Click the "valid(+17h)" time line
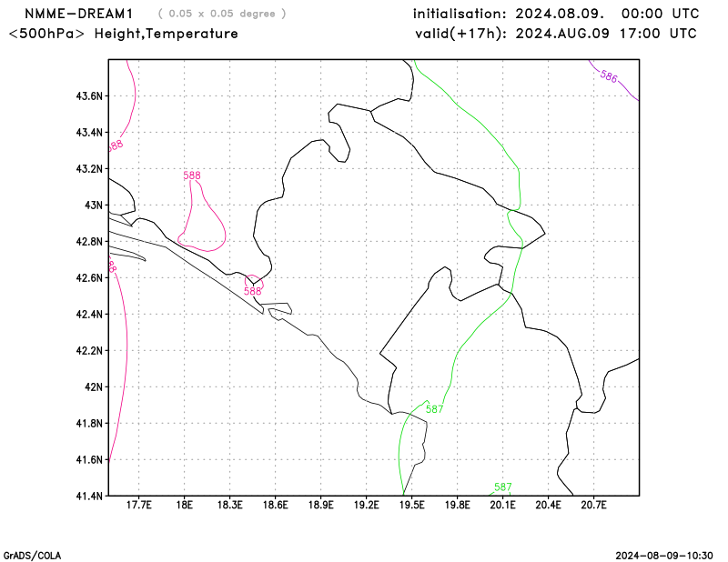Screen dimensions: 728x562 click(x=556, y=34)
